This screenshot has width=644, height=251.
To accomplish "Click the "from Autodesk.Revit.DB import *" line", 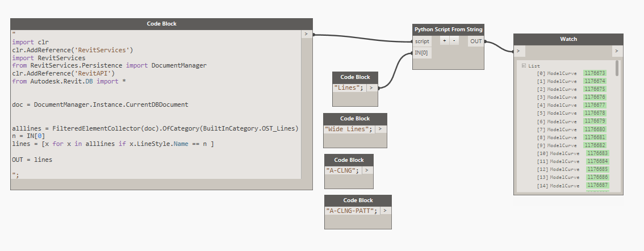I will pos(69,81).
